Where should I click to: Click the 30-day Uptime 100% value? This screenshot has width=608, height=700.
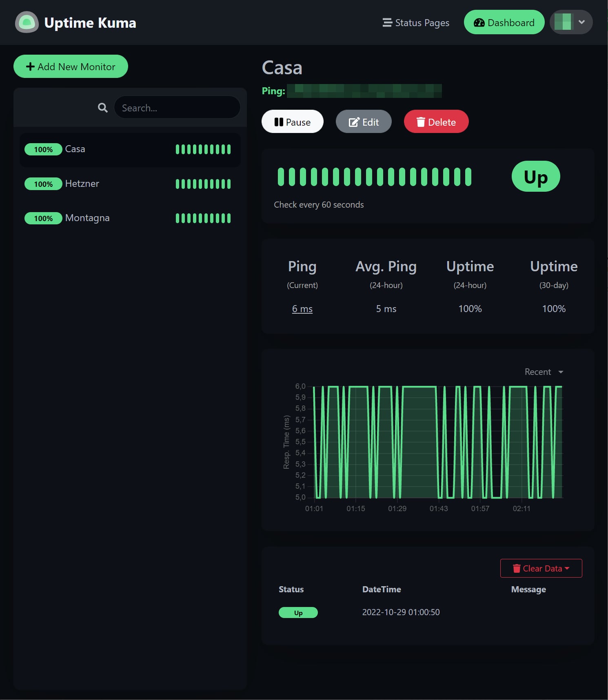(554, 309)
